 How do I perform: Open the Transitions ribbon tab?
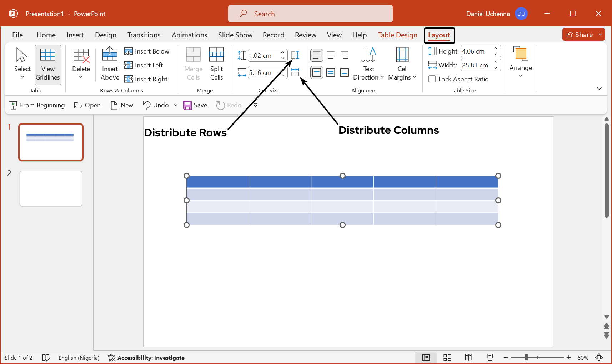point(144,35)
